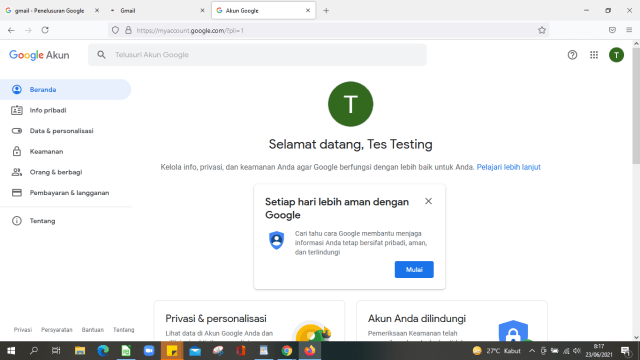Show site security info via padlock icon

[128, 30]
